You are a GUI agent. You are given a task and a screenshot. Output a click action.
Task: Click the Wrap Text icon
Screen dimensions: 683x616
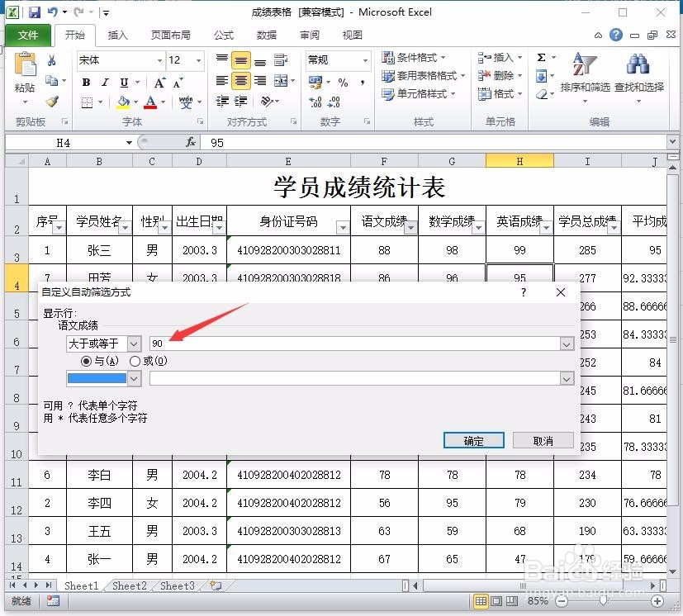281,60
